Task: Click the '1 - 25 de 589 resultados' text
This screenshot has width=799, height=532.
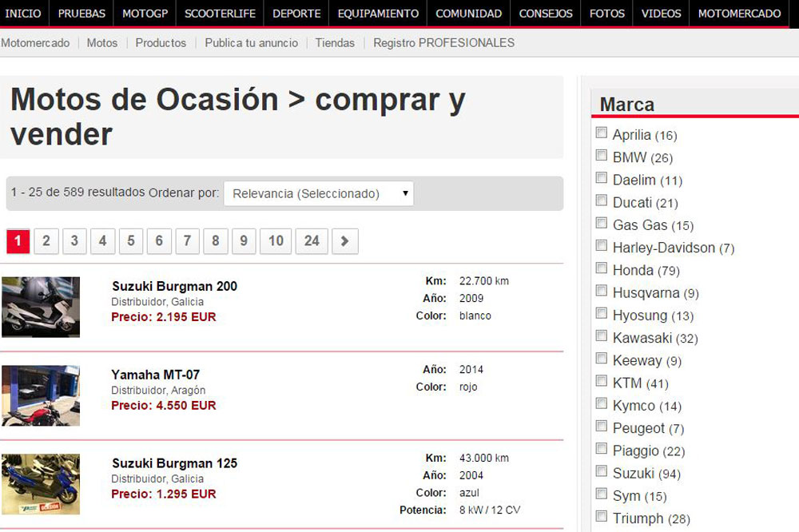Action: [78, 192]
